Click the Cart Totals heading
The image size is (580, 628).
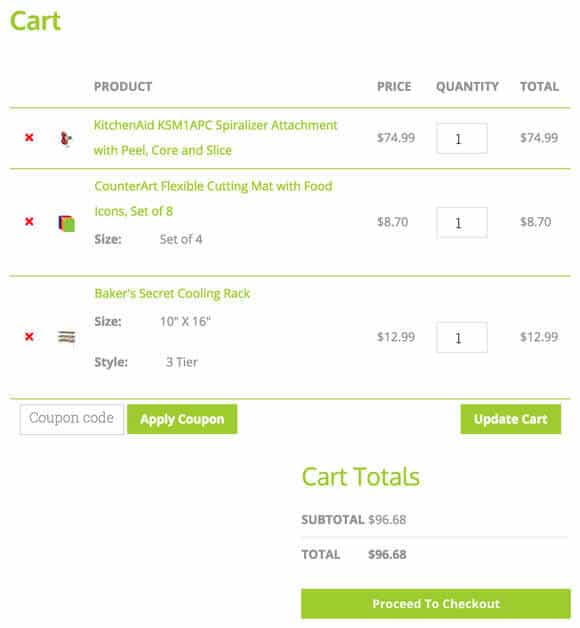click(360, 477)
